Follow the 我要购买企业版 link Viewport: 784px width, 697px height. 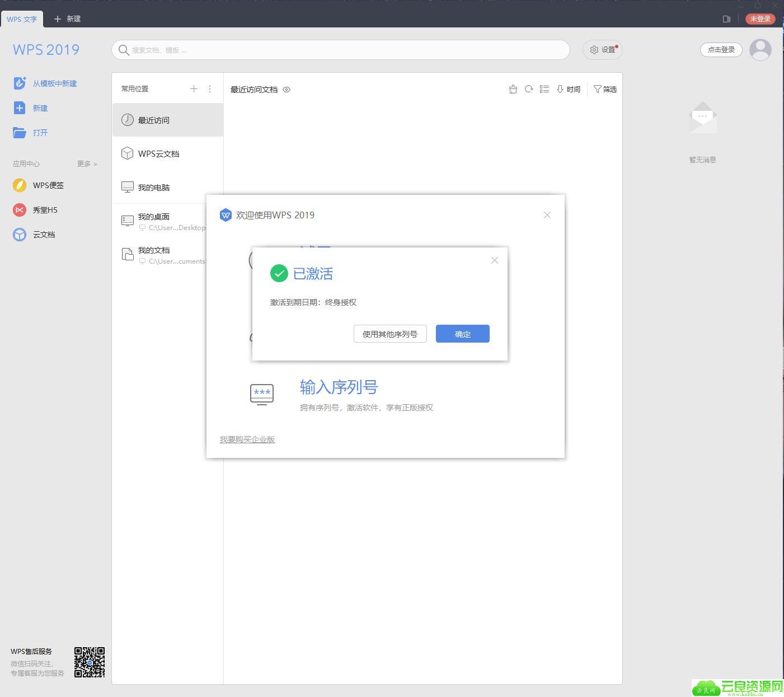pos(247,439)
